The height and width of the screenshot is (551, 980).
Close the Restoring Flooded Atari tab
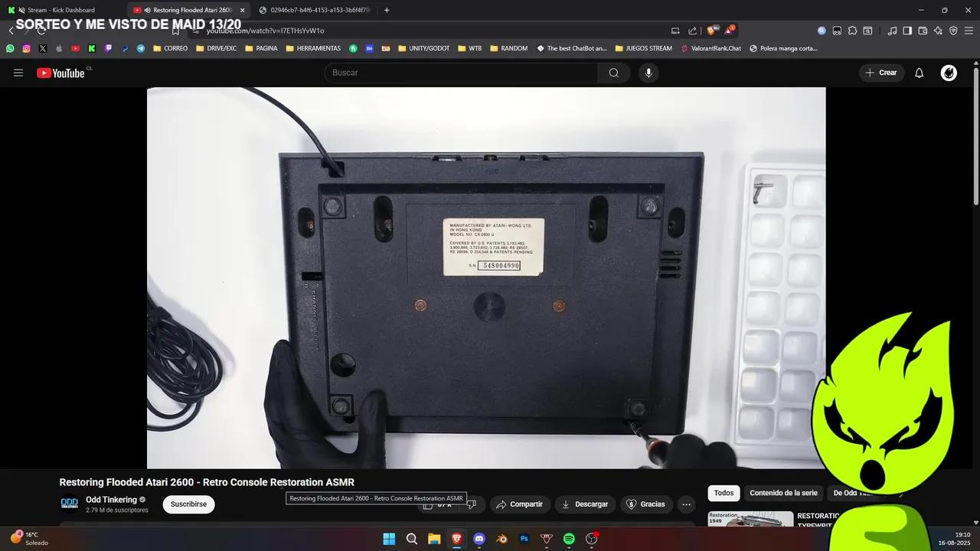tap(242, 10)
